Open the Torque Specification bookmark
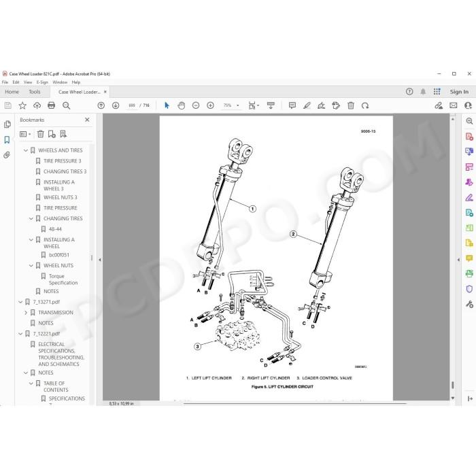The width and height of the screenshot is (476, 476). point(63,279)
